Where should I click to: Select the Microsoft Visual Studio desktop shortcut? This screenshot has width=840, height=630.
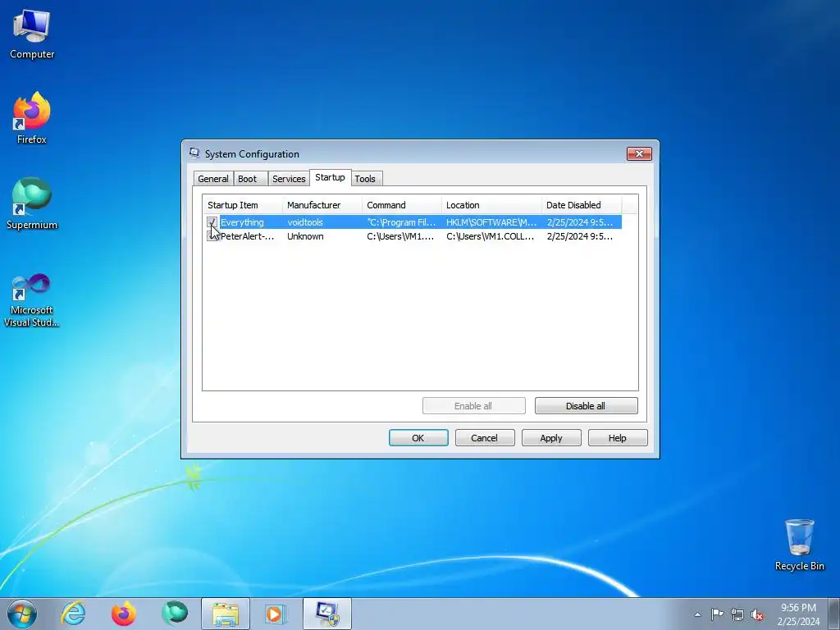click(32, 300)
